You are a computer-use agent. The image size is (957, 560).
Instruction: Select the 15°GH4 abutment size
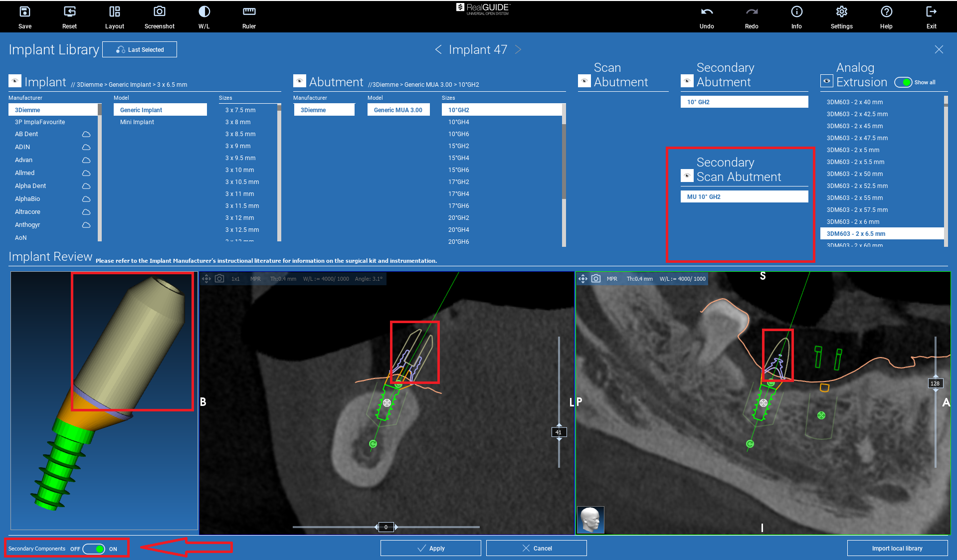(x=458, y=158)
